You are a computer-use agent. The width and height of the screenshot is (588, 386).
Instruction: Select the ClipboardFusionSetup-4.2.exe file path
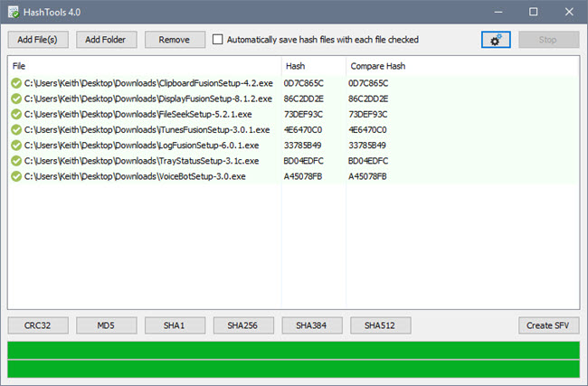(148, 83)
